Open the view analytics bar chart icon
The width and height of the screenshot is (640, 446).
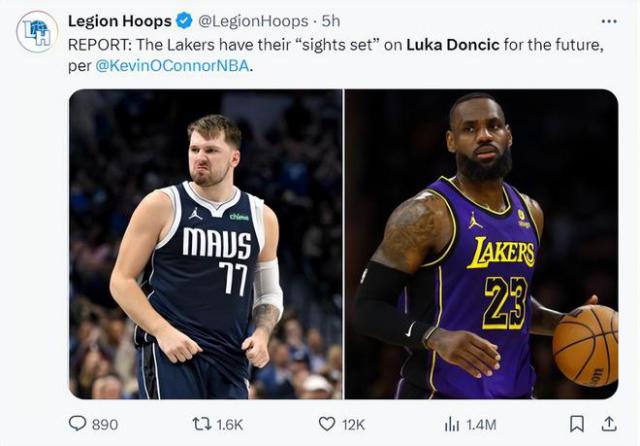coord(451,424)
